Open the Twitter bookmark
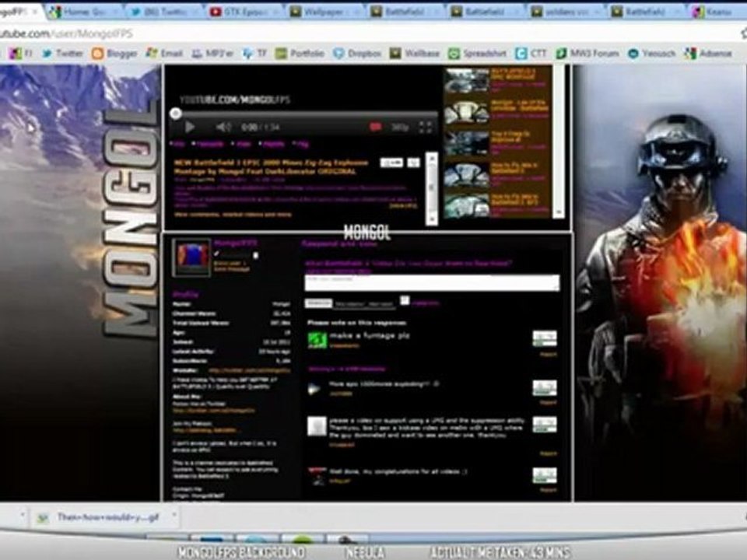The width and height of the screenshot is (747, 560). (63, 54)
